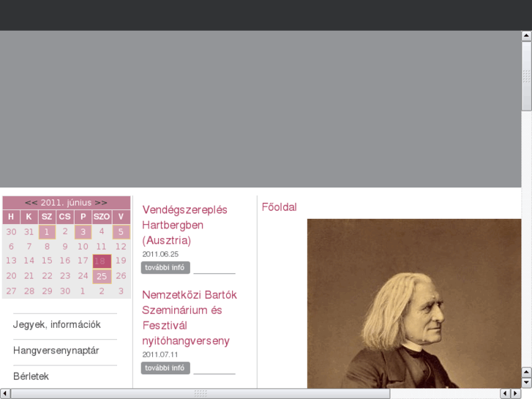Open the Vendégszereplés Hartbergben event link
Screen dimensions: 532x399
184,225
